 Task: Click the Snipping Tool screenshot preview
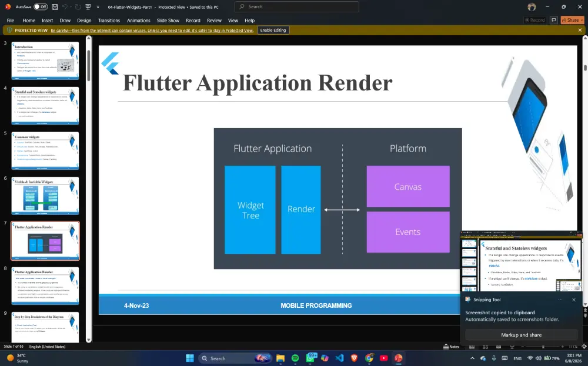pyautogui.click(x=521, y=261)
